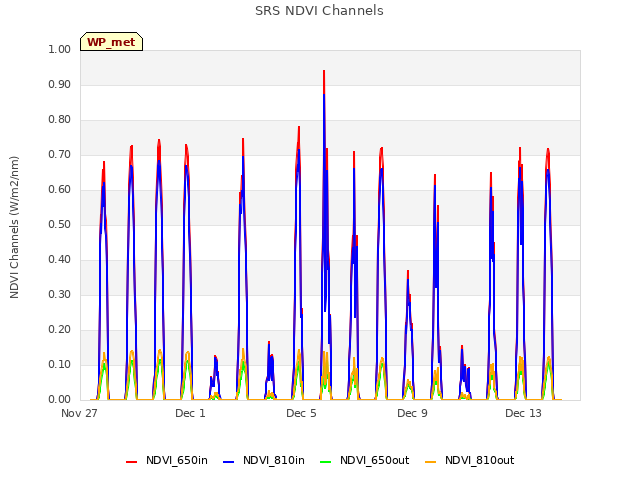Click the 0.30 y-axis tick label
Screen dimensions: 640x480
pos(60,295)
